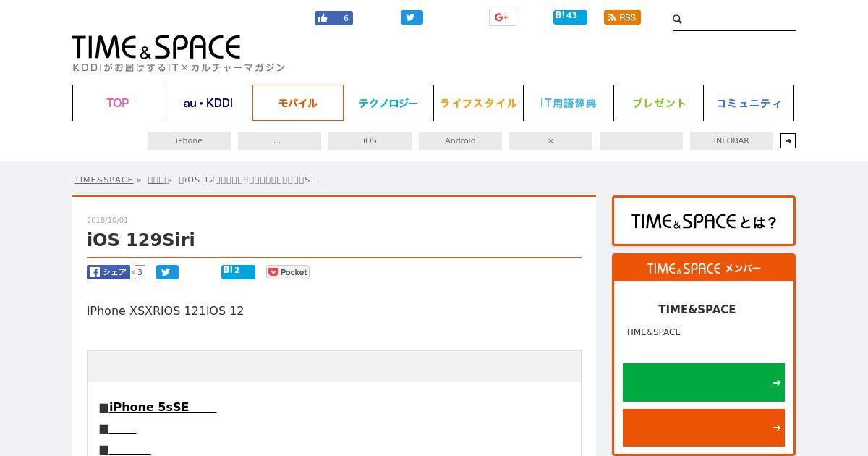The width and height of the screenshot is (868, 456).
Task: Open the IT用語辞典 navigation tab
Action: pos(569,103)
